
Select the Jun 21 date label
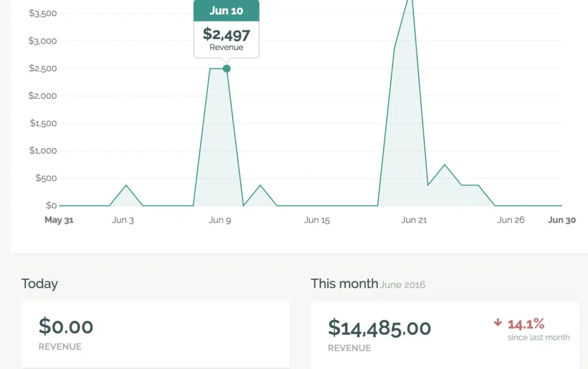[x=414, y=220]
